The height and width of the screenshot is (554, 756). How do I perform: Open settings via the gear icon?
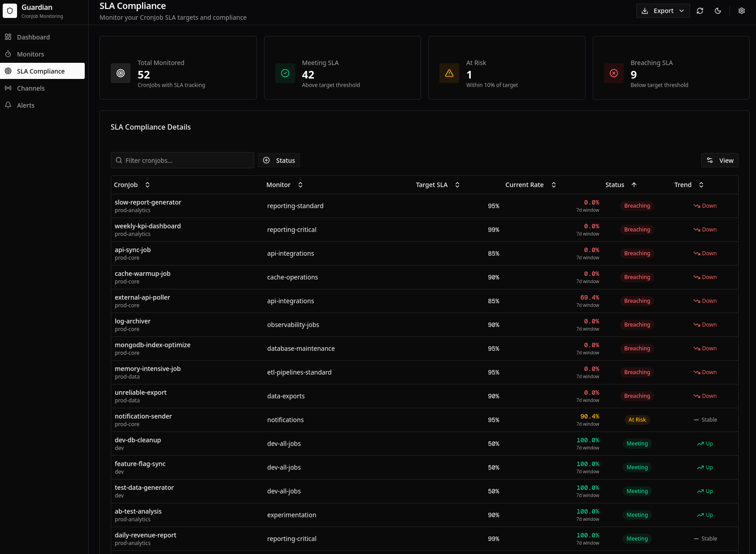(x=742, y=10)
